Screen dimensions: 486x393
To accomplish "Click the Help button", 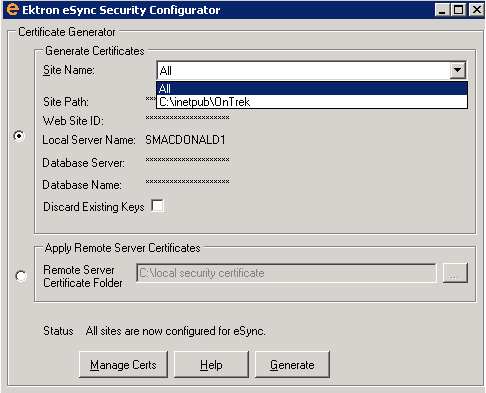I will [x=211, y=364].
